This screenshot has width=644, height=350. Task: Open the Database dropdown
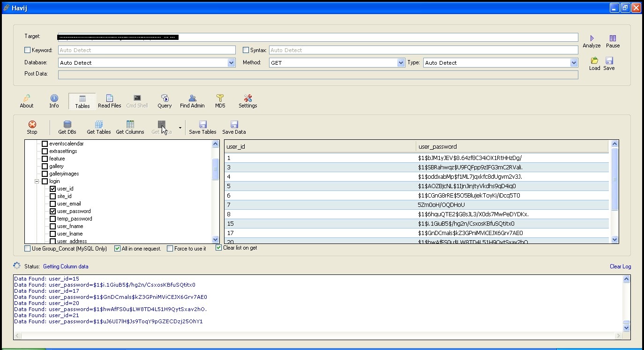tap(231, 63)
